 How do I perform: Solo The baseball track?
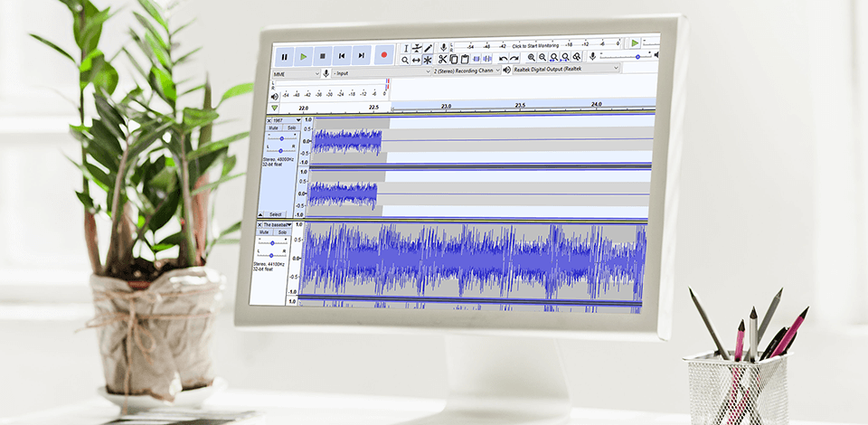282,232
